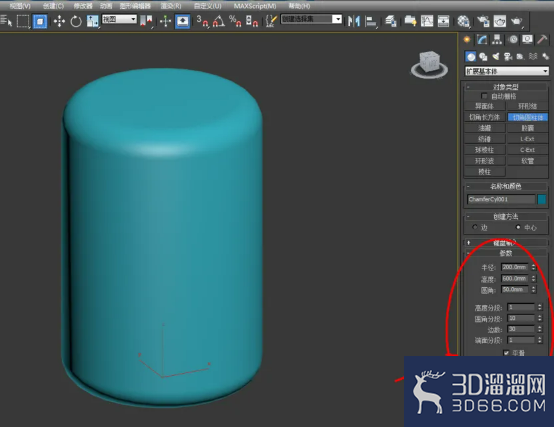Enable the 自动栅格 checkbox
554x427 pixels.
[484, 96]
